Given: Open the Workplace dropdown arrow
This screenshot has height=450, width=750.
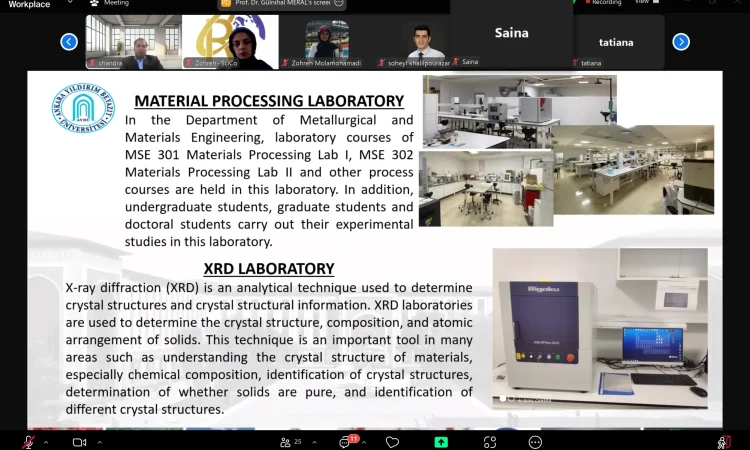Looking at the screenshot, I should pyautogui.click(x=70, y=2).
